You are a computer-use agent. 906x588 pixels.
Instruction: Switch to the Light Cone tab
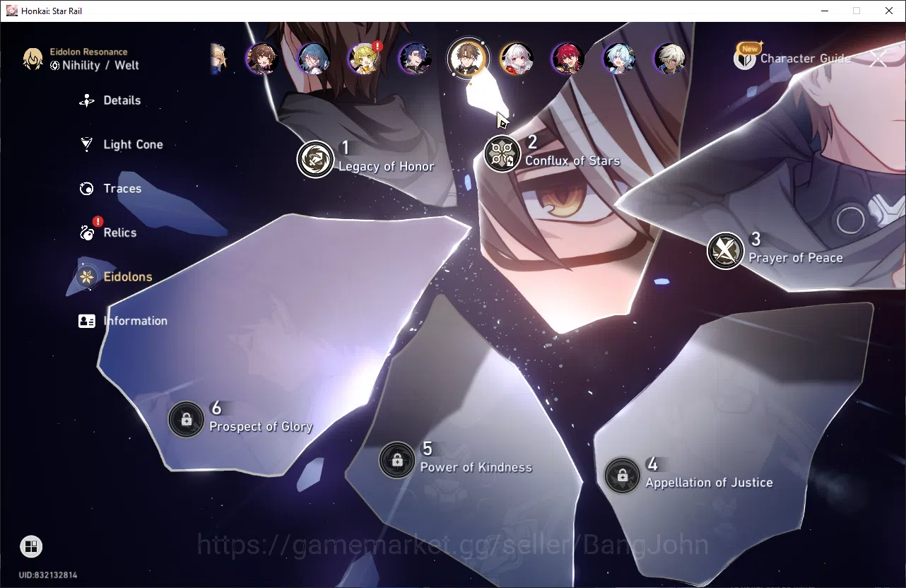click(x=121, y=144)
